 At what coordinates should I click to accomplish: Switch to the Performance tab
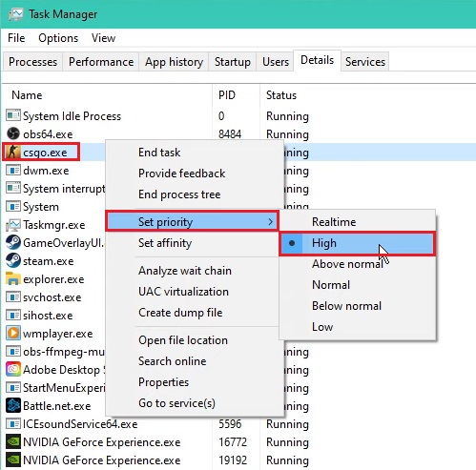(x=101, y=62)
